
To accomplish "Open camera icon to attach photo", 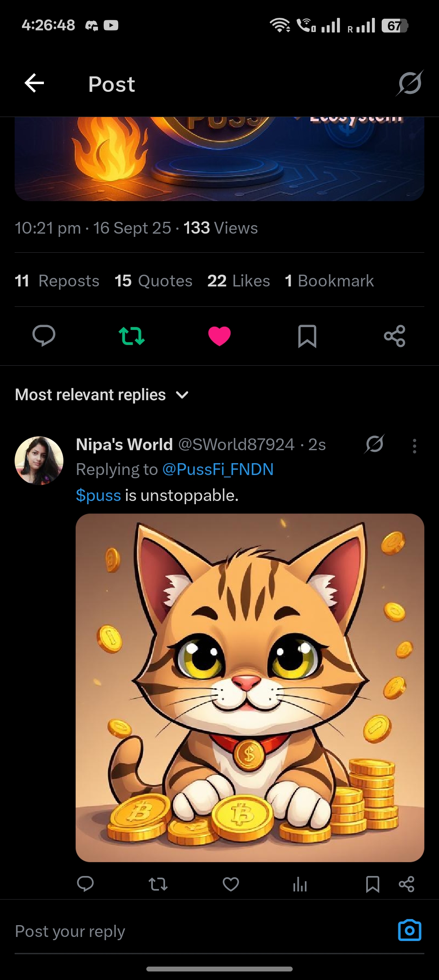I will [409, 930].
